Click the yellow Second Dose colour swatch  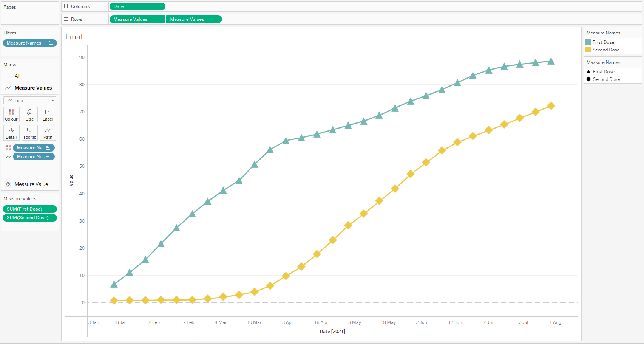588,50
